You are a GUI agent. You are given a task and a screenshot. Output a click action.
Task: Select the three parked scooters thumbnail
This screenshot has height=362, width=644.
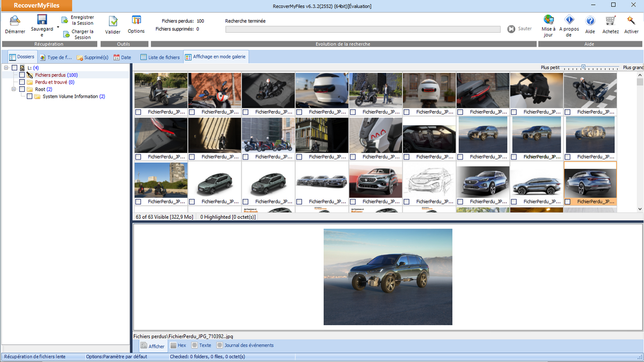coord(268,136)
